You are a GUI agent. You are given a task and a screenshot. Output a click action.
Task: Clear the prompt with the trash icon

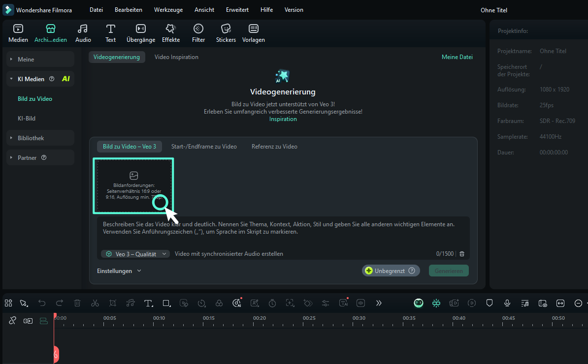pyautogui.click(x=462, y=253)
